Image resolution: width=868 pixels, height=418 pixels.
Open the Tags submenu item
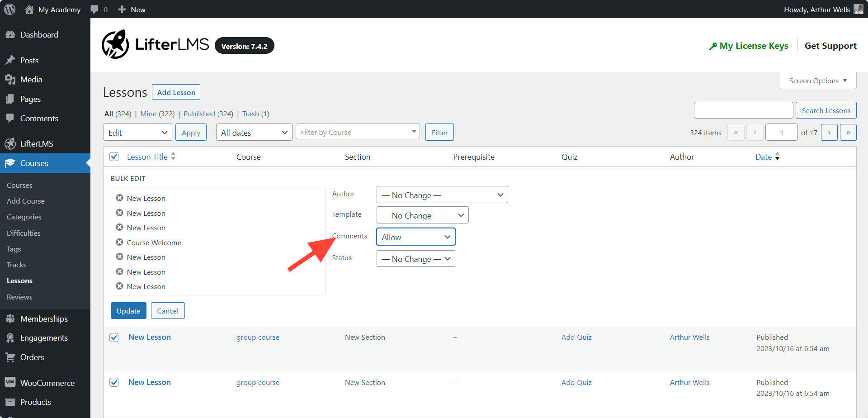(14, 249)
